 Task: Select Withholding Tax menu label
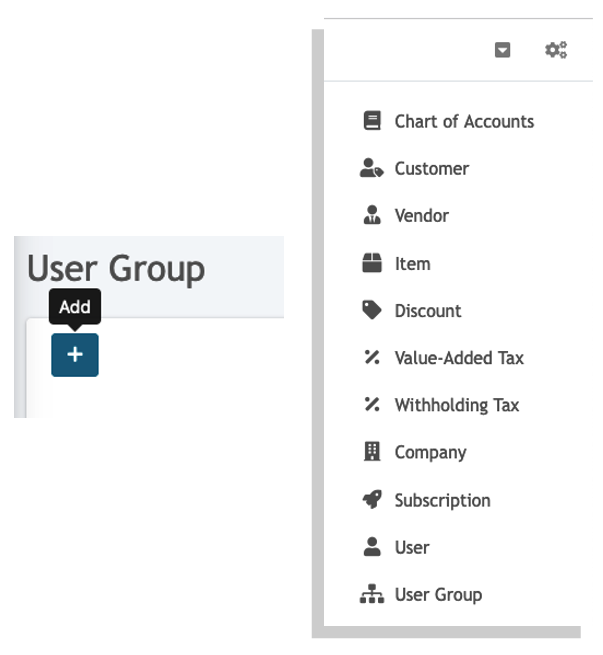coord(457,405)
